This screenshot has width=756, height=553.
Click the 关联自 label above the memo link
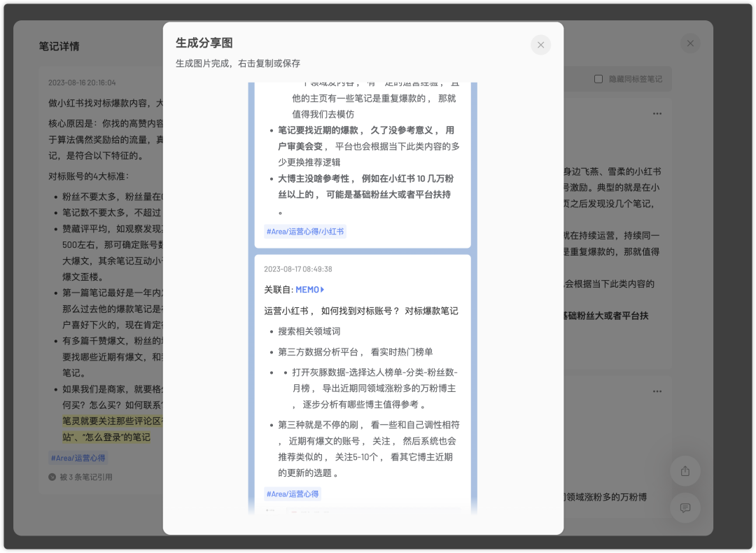click(279, 289)
